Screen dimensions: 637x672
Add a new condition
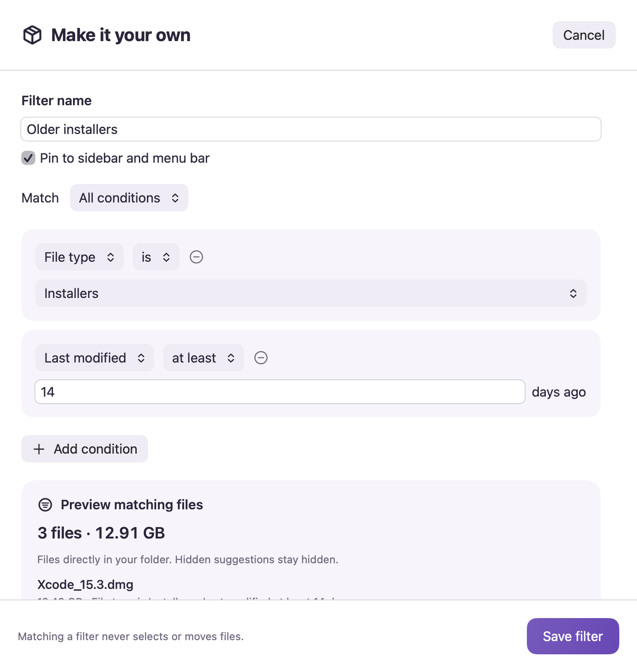84,449
